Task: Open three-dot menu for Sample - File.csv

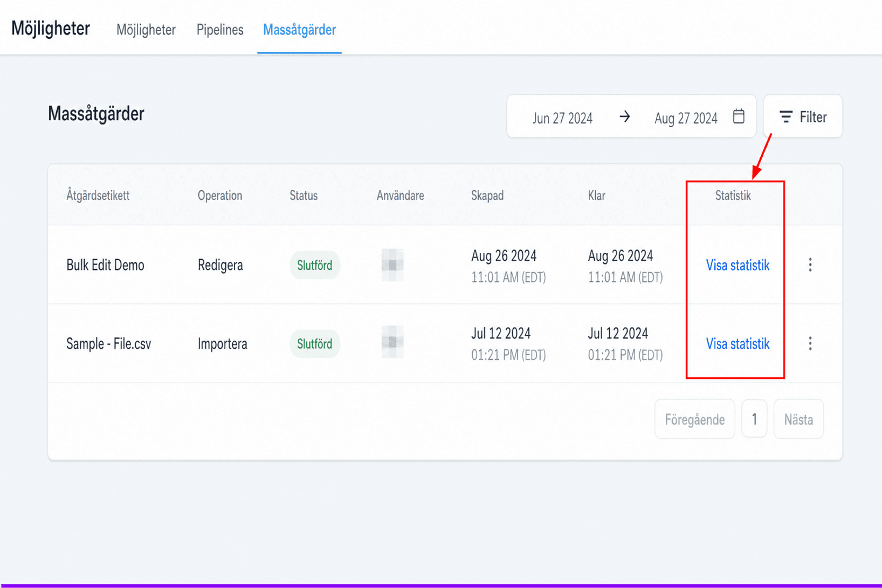Action: tap(810, 343)
